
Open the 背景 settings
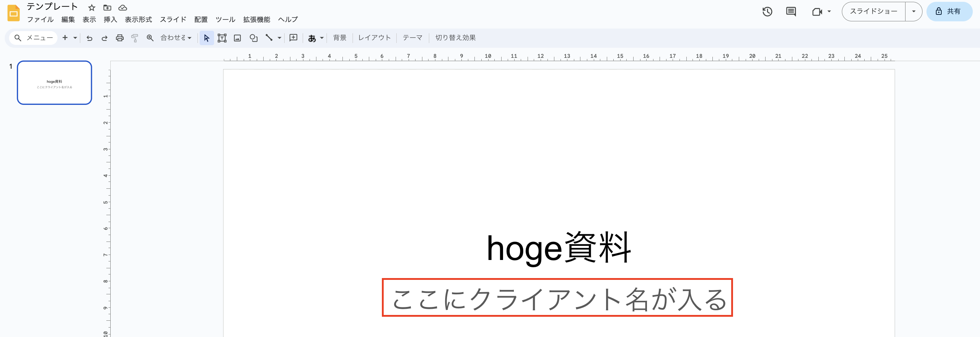pos(339,38)
